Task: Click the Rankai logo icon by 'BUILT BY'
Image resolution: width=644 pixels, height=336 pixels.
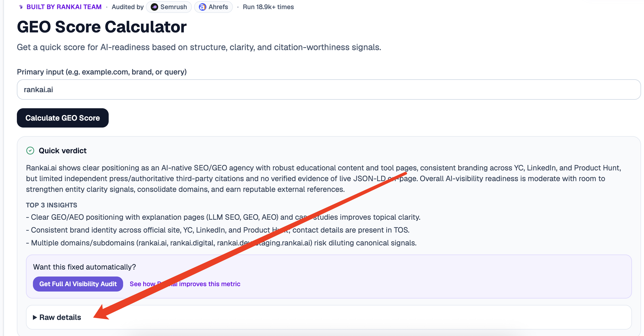Action: (x=21, y=7)
